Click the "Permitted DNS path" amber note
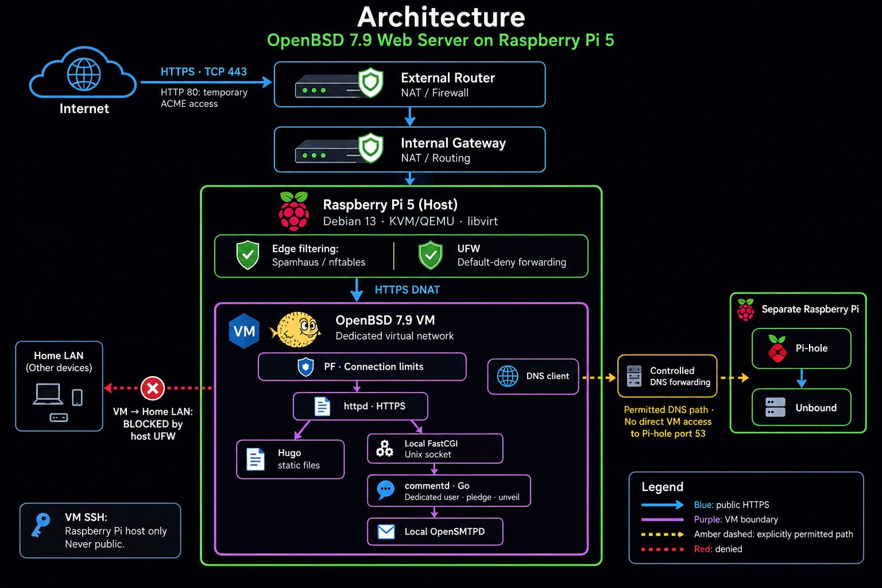 668,422
